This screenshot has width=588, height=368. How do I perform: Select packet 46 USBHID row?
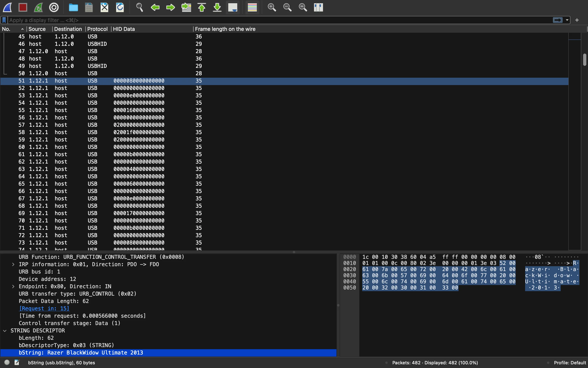tap(284, 44)
